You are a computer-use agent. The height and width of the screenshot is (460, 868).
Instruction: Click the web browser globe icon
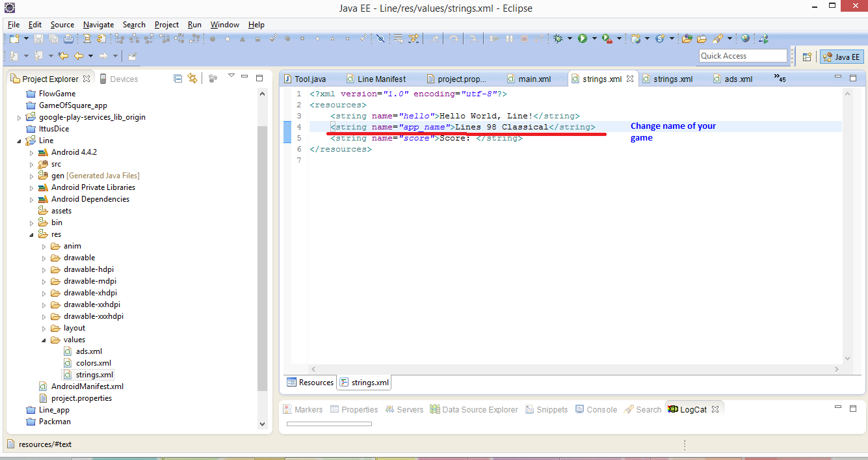point(745,39)
